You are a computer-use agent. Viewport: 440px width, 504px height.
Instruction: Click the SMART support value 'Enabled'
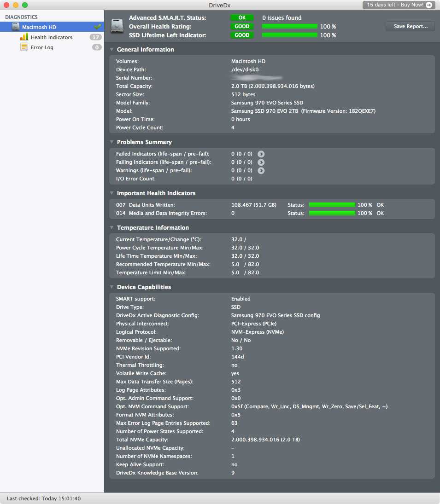(241, 299)
